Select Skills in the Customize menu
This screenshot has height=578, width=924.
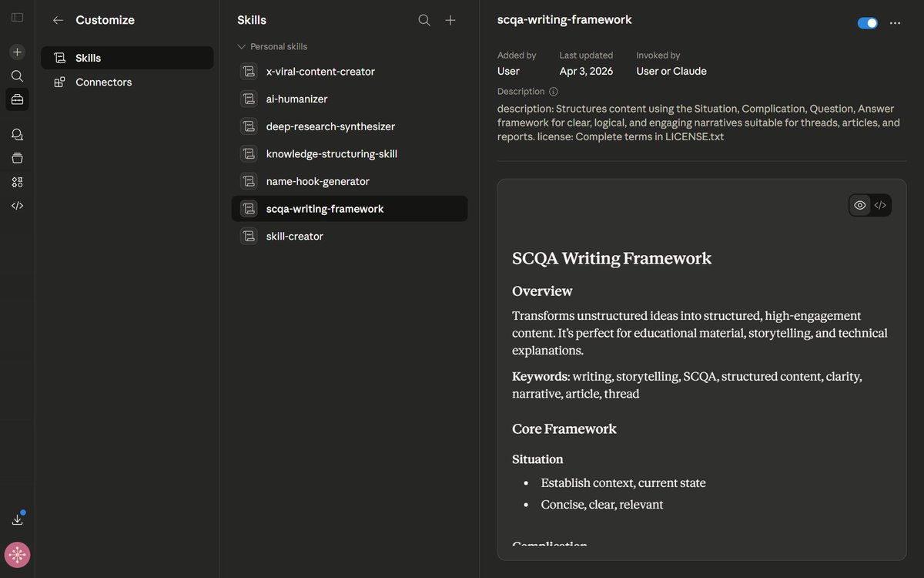click(x=127, y=58)
